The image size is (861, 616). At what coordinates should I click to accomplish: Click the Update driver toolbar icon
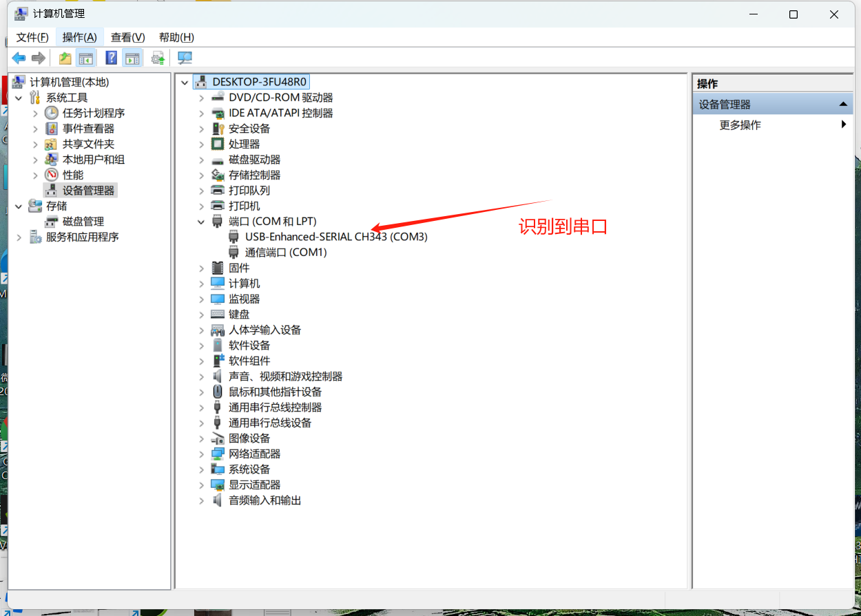[x=158, y=59]
